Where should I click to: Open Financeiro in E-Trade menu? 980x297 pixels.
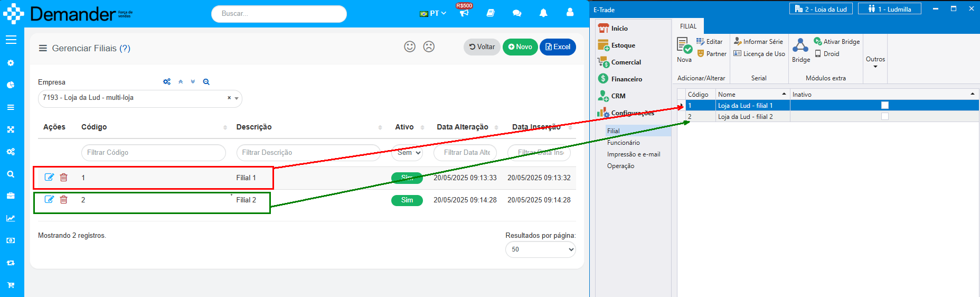627,79
